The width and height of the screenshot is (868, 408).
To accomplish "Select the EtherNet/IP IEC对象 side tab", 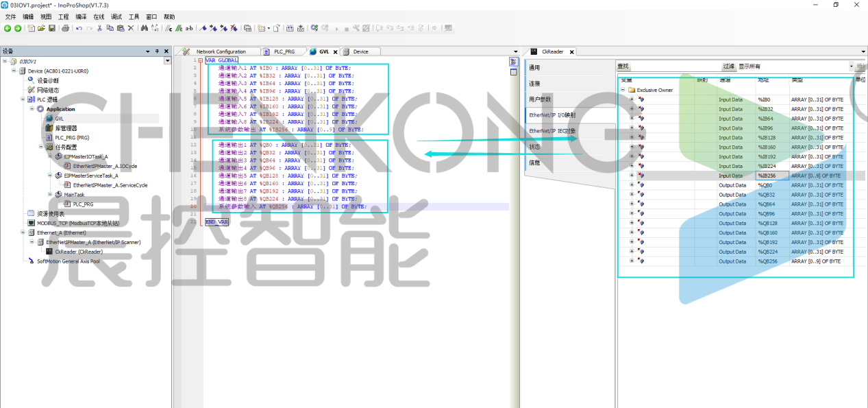I will 552,130.
